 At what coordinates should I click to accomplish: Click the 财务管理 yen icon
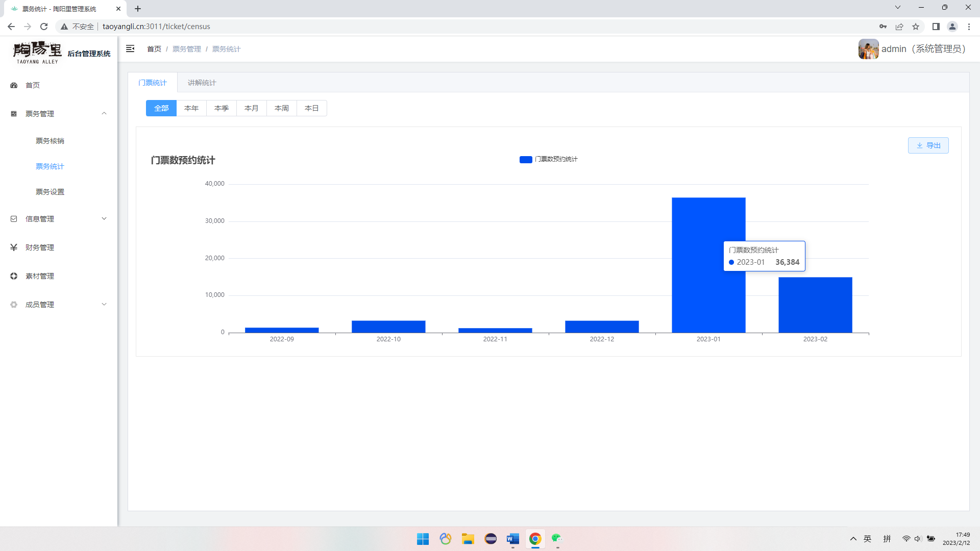[x=14, y=247]
